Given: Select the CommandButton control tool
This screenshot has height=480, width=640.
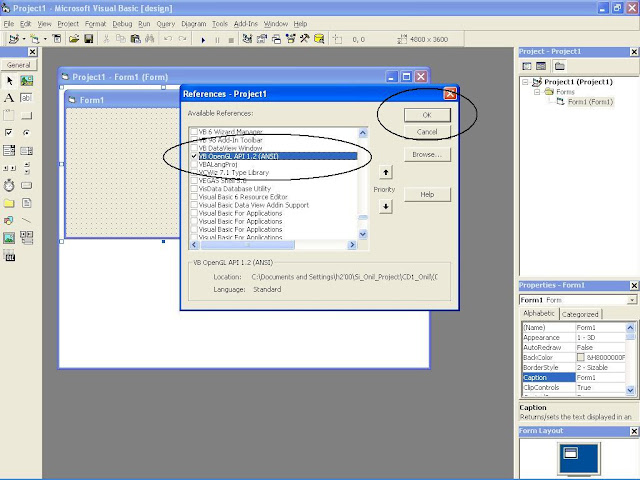Looking at the screenshot, I should click(27, 116).
